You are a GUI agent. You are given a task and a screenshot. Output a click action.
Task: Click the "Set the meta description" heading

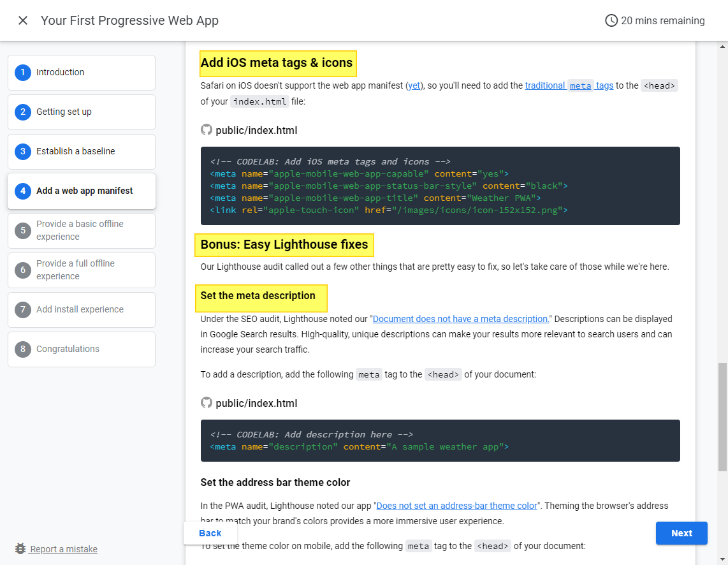258,296
